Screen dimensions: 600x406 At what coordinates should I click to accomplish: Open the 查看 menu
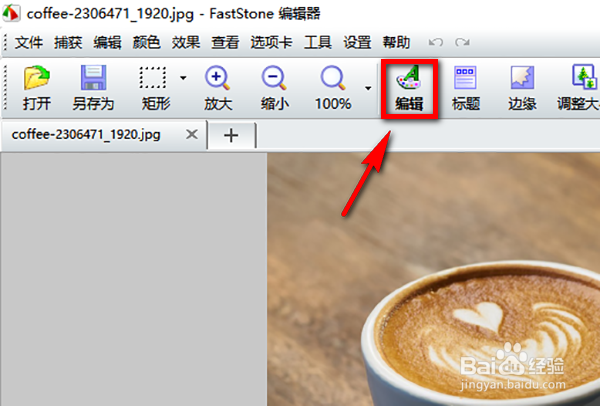[x=225, y=42]
